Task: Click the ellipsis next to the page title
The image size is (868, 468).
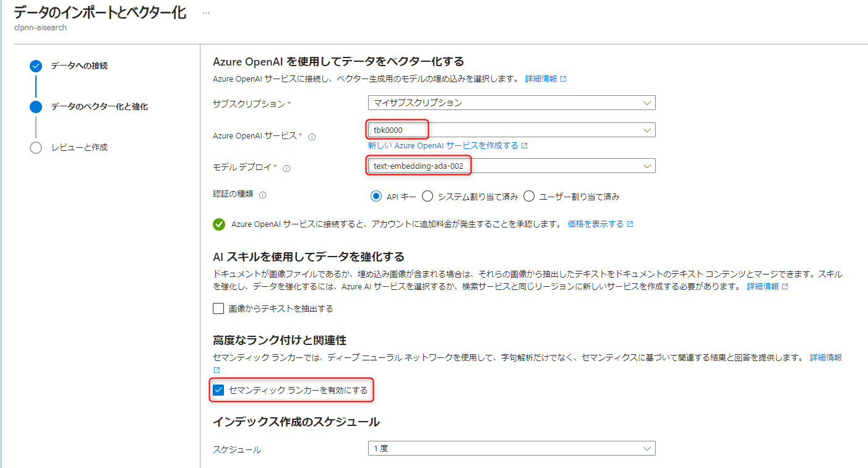Action: click(x=205, y=12)
